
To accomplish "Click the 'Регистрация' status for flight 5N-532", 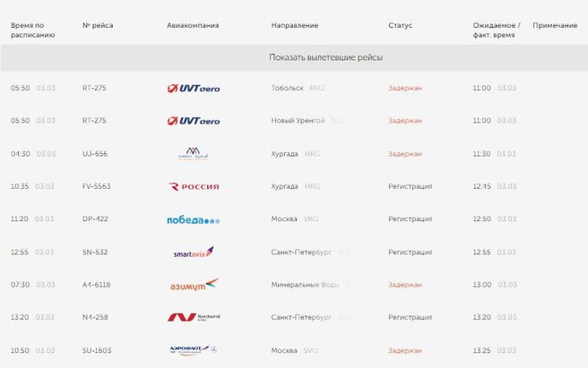I will 410,252.
